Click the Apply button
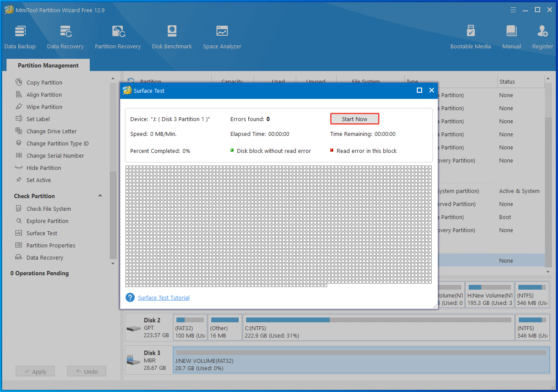Image resolution: width=558 pixels, height=392 pixels. coord(35,372)
